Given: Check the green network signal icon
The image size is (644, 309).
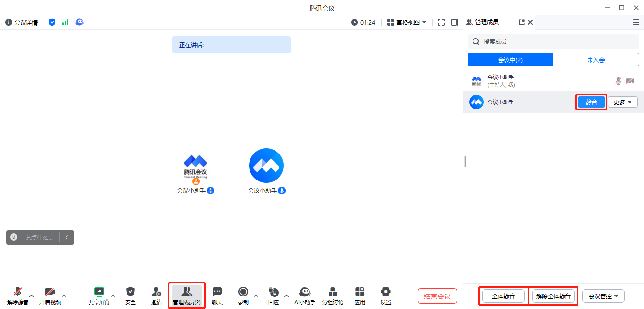Looking at the screenshot, I should click(x=66, y=22).
